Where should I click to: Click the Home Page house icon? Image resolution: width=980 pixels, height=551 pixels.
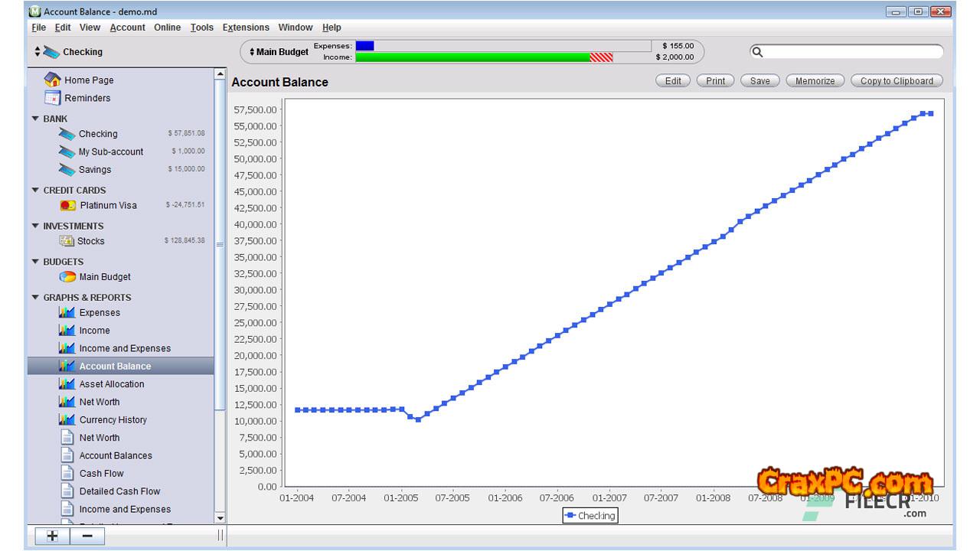52,80
